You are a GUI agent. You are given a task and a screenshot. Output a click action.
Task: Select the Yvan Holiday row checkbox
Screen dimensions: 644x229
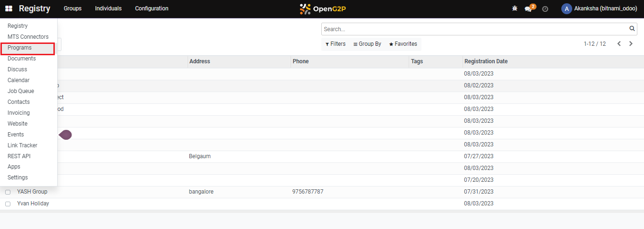[x=8, y=204]
